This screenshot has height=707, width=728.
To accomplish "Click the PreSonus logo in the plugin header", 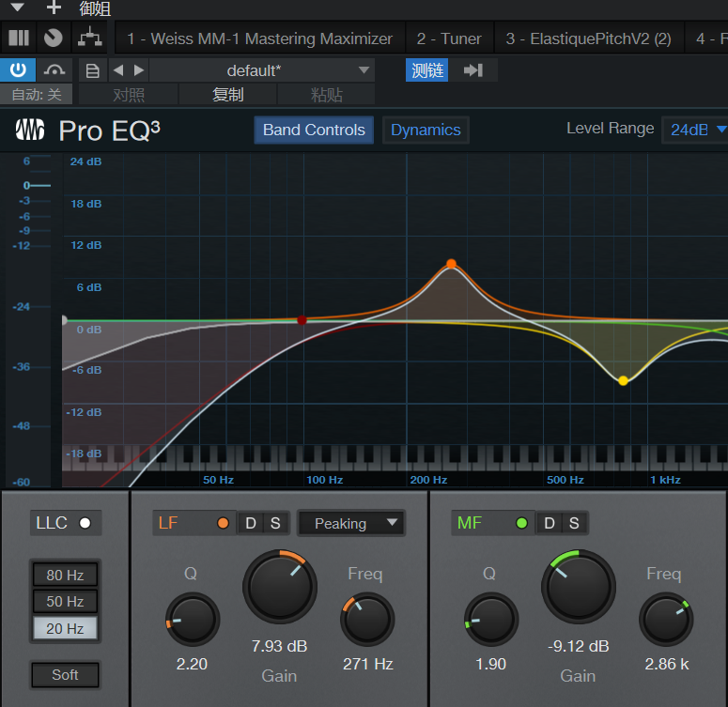I will 30,130.
